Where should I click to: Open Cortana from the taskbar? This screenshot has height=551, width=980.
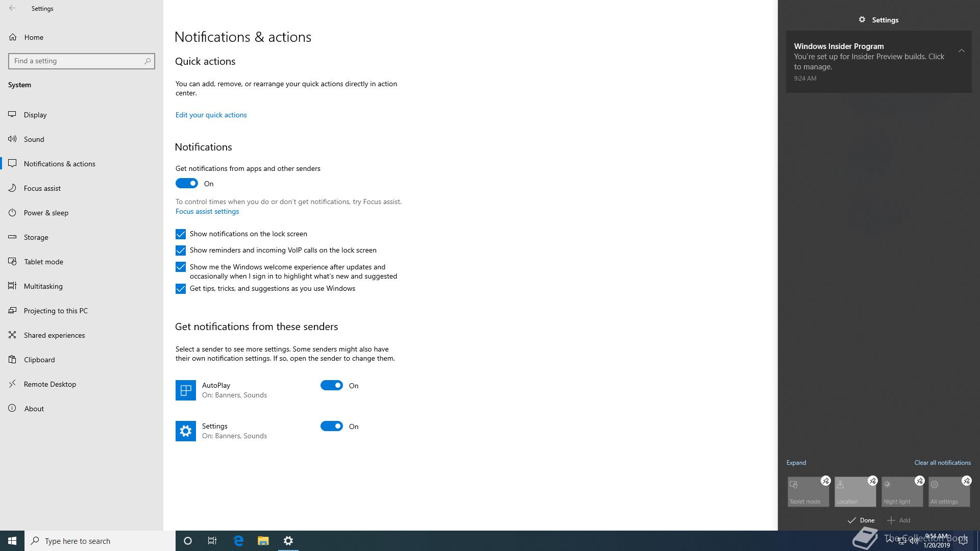[x=188, y=541]
